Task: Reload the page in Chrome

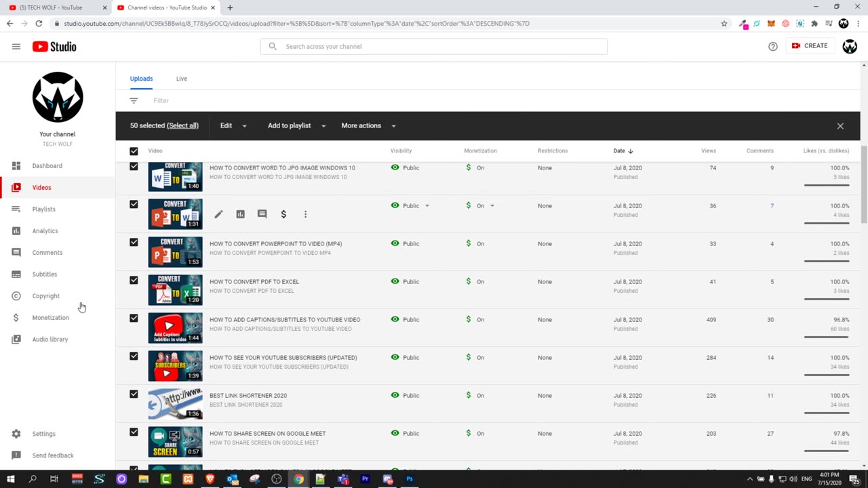Action: 39,23
